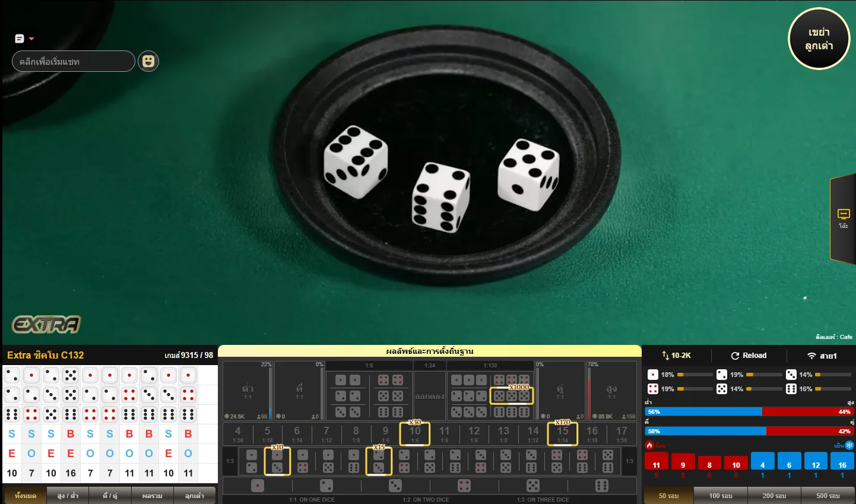Click the Reload button
Screen dimensions: 856x504
749,356
